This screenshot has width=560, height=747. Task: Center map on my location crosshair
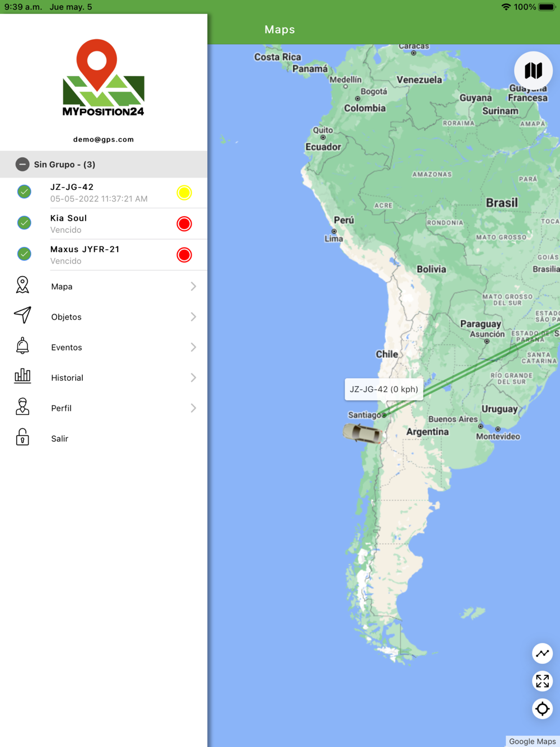point(542,709)
